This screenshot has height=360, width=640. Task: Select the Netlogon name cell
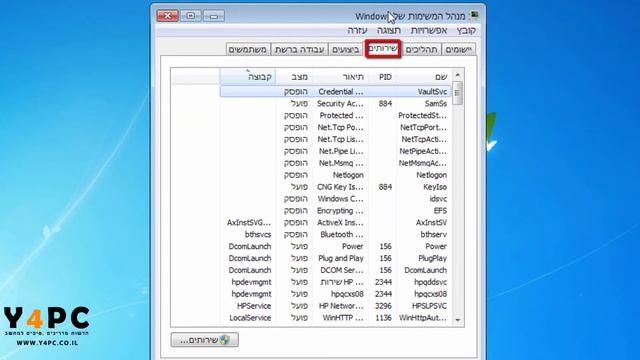pyautogui.click(x=431, y=175)
